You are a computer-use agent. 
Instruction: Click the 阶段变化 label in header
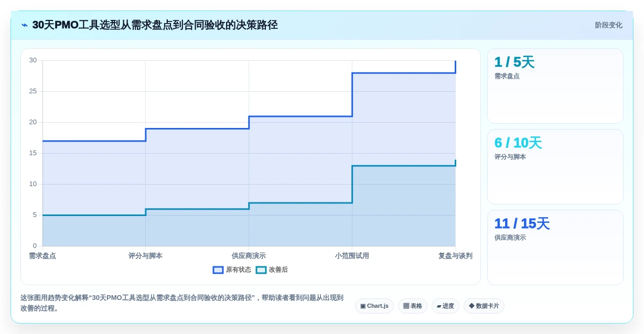tap(608, 25)
